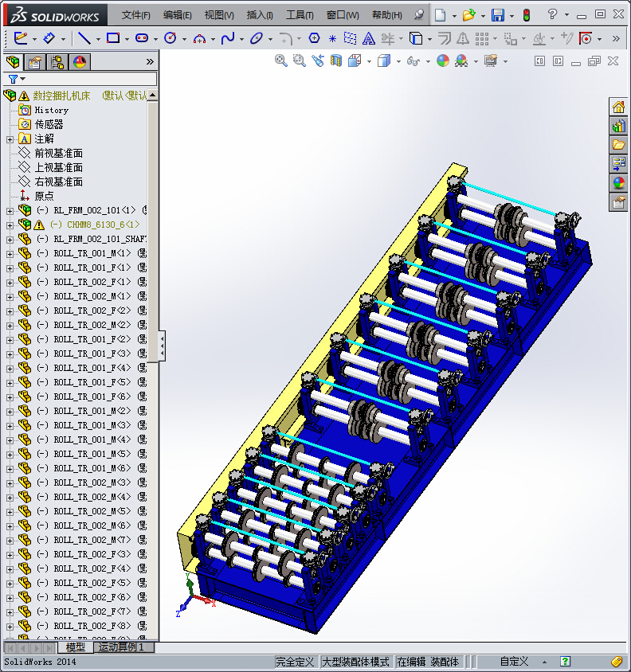Screen dimensions: 631x672
Task: Open the Display Style dropdown arrow
Action: click(x=398, y=62)
